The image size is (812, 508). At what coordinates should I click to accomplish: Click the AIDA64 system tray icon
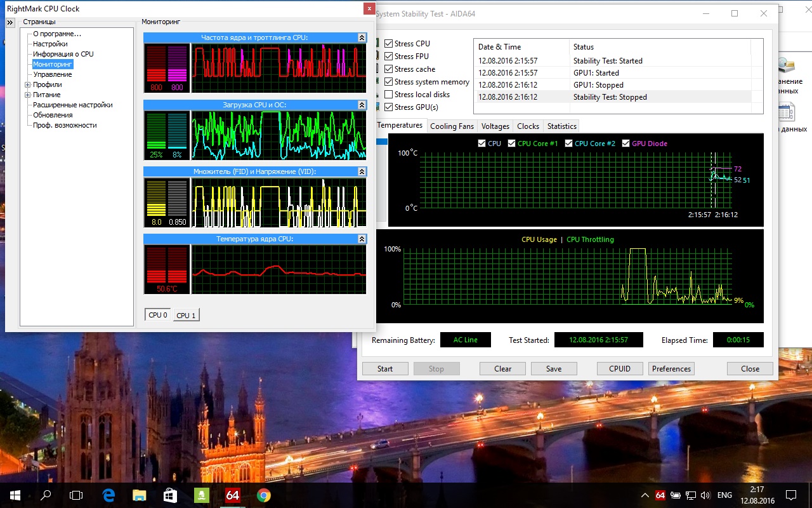tap(660, 495)
